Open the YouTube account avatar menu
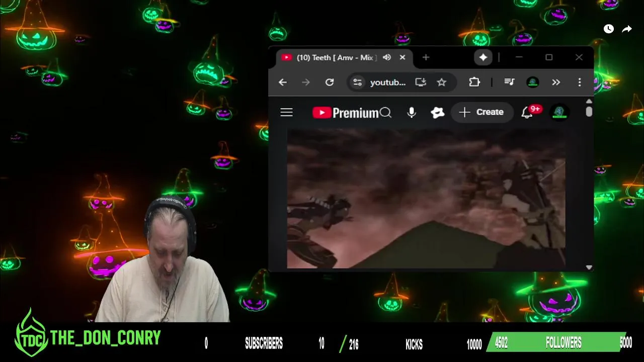Screen dimensions: 644x362 click(x=559, y=112)
